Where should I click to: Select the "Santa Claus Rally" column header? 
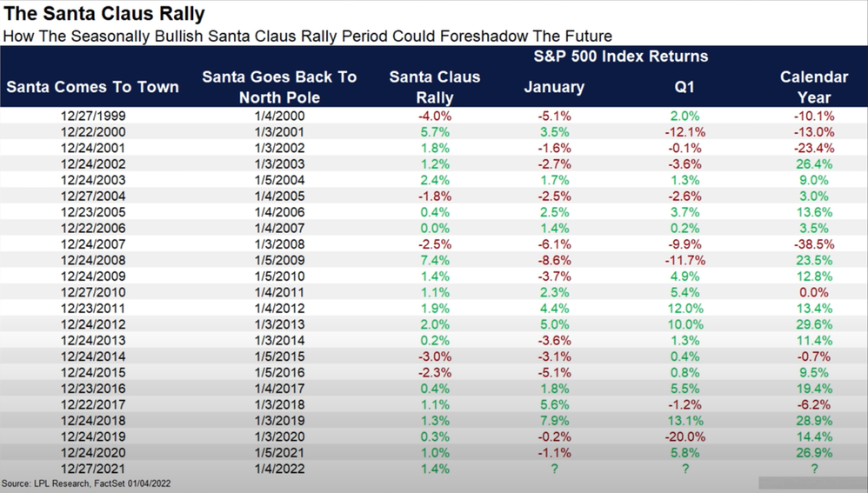point(434,87)
